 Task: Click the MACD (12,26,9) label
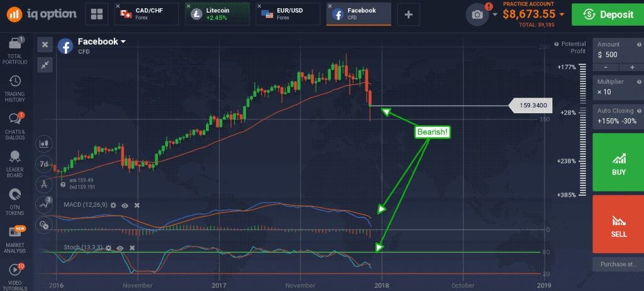[x=85, y=205]
